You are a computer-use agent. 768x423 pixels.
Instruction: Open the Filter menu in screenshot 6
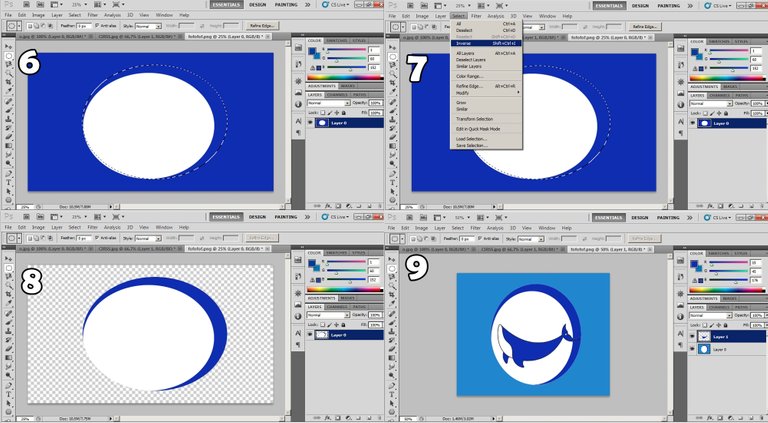(93, 15)
